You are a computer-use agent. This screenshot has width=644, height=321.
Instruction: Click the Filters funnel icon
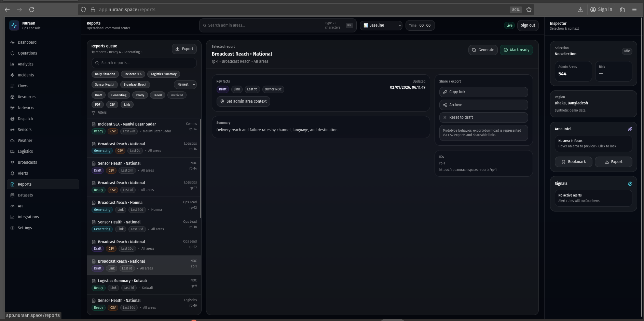(94, 113)
